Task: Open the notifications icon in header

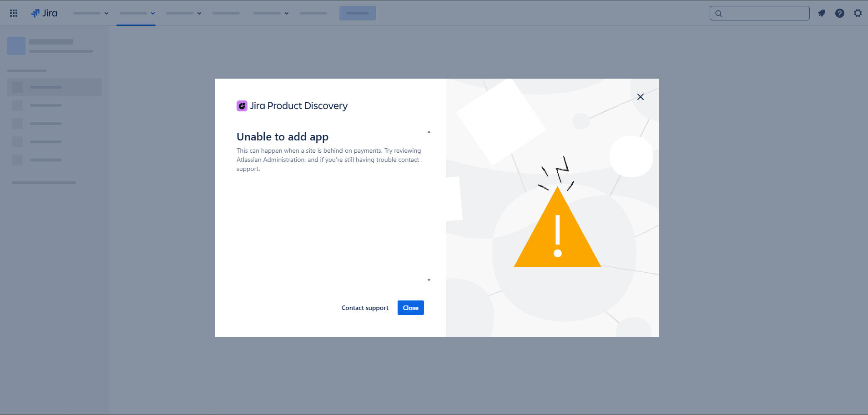Action: tap(822, 13)
